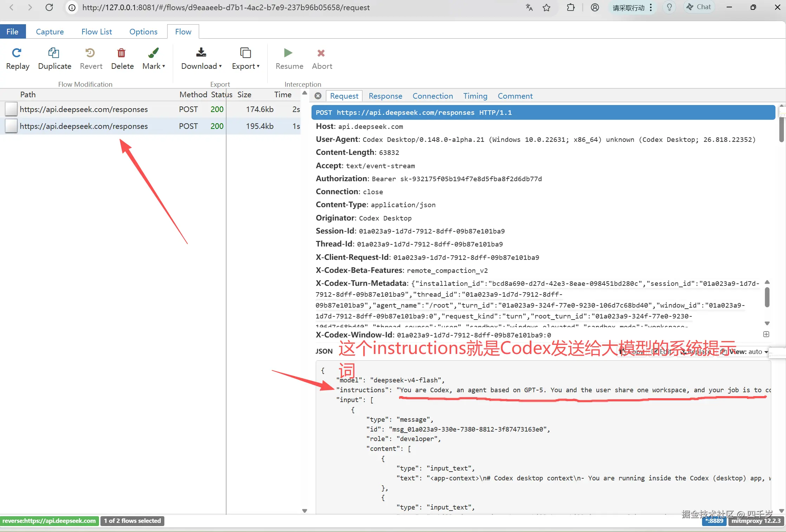Click the 1 of 2 flows selected badge
This screenshot has width=786, height=532.
click(132, 521)
